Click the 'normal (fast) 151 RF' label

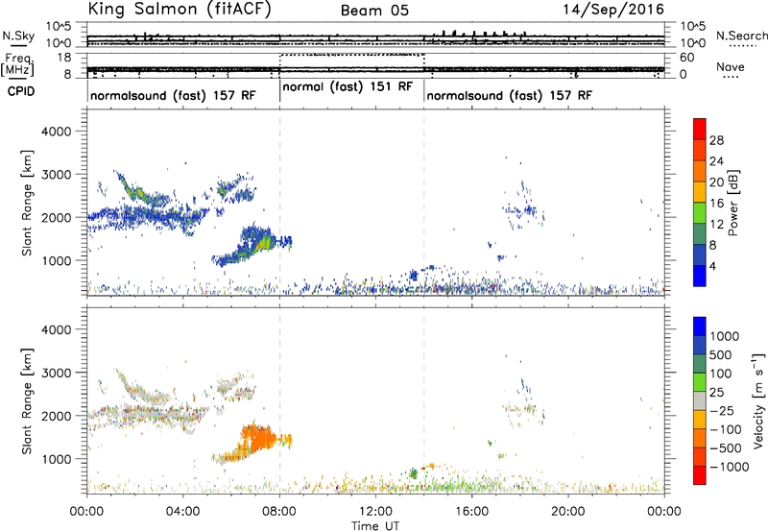click(348, 87)
